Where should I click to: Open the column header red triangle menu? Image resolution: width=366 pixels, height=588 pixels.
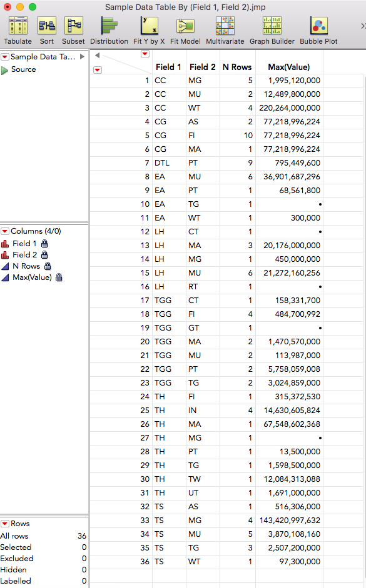145,54
